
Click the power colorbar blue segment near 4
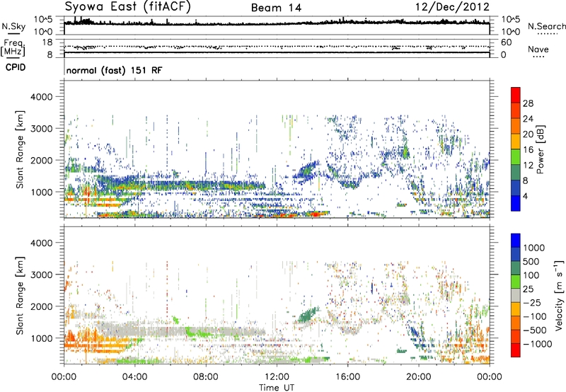point(516,203)
